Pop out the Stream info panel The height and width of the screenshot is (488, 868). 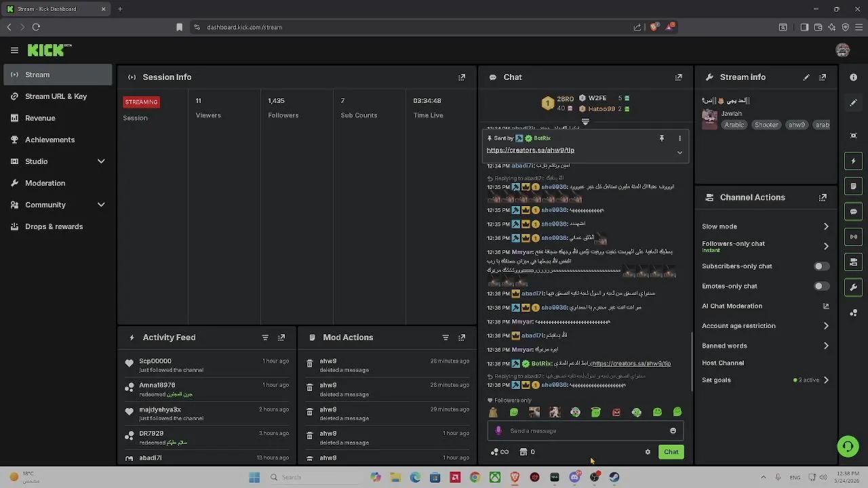(823, 77)
